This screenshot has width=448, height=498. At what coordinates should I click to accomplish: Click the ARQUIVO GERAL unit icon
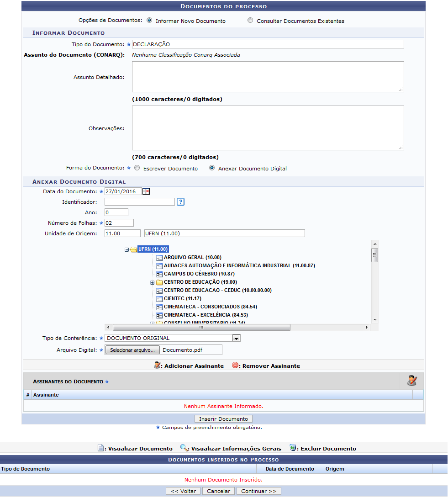tap(159, 258)
